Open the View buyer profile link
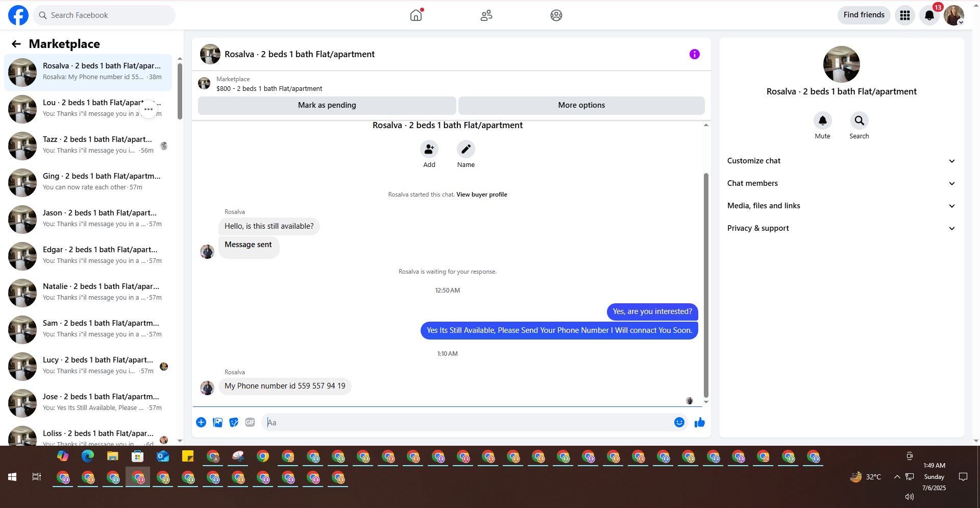Image resolution: width=980 pixels, height=508 pixels. coord(482,195)
